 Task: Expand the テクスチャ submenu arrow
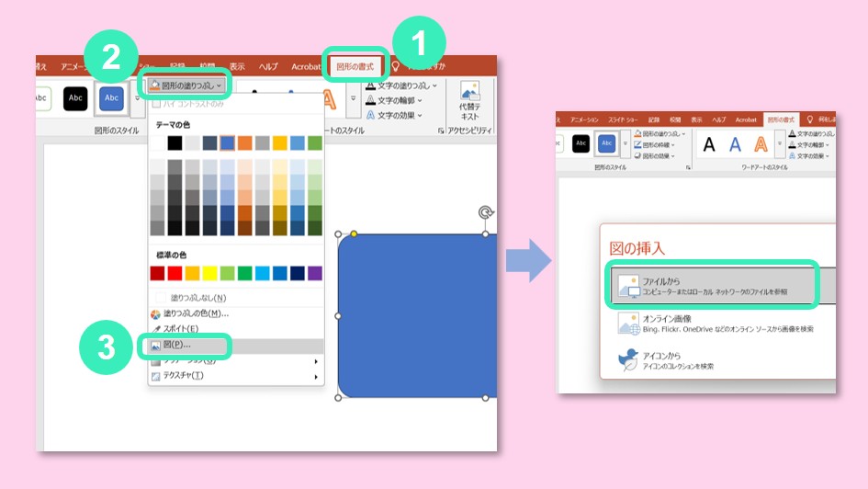pyautogui.click(x=316, y=376)
